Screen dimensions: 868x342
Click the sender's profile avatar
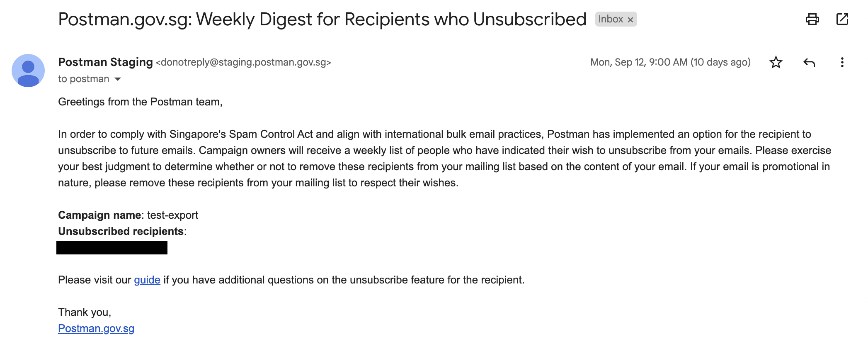(28, 71)
